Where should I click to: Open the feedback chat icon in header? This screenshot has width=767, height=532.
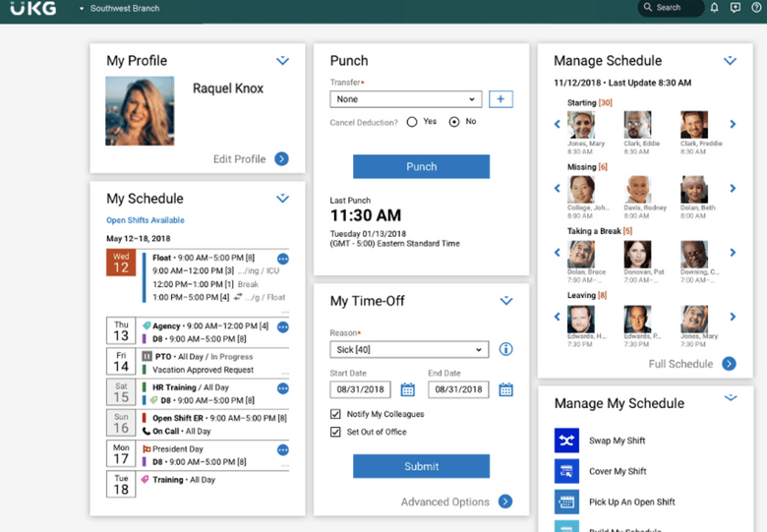735,7
